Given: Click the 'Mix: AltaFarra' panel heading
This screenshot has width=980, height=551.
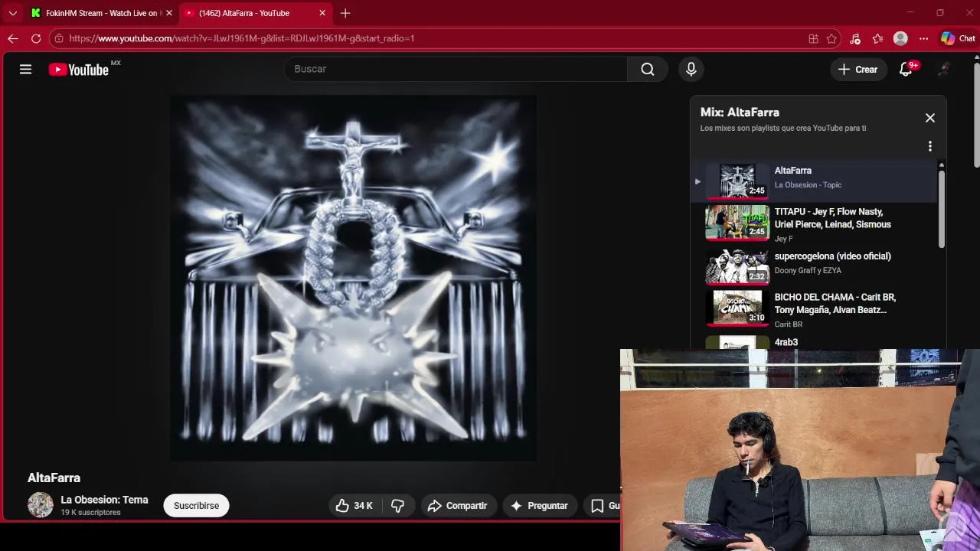Looking at the screenshot, I should coord(740,112).
